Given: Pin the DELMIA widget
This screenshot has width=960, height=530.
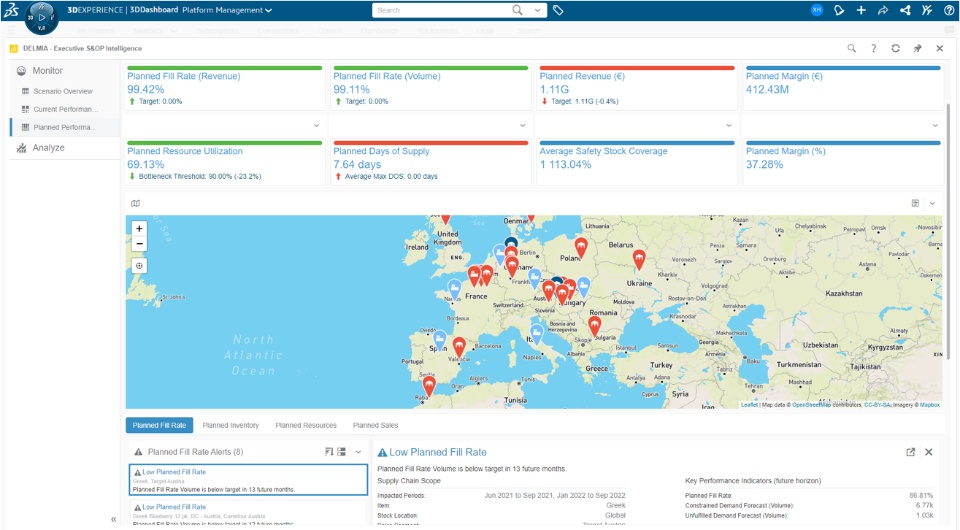Looking at the screenshot, I should pos(918,48).
